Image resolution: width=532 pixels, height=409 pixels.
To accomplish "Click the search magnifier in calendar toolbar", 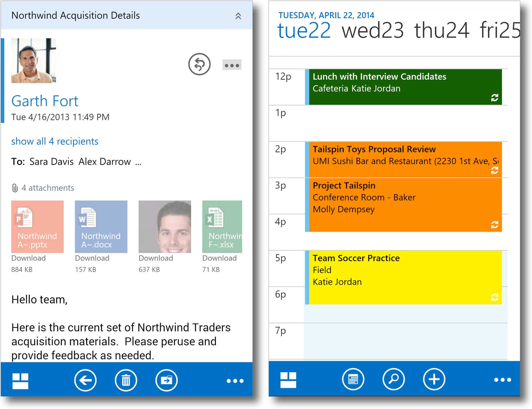I will [394, 379].
